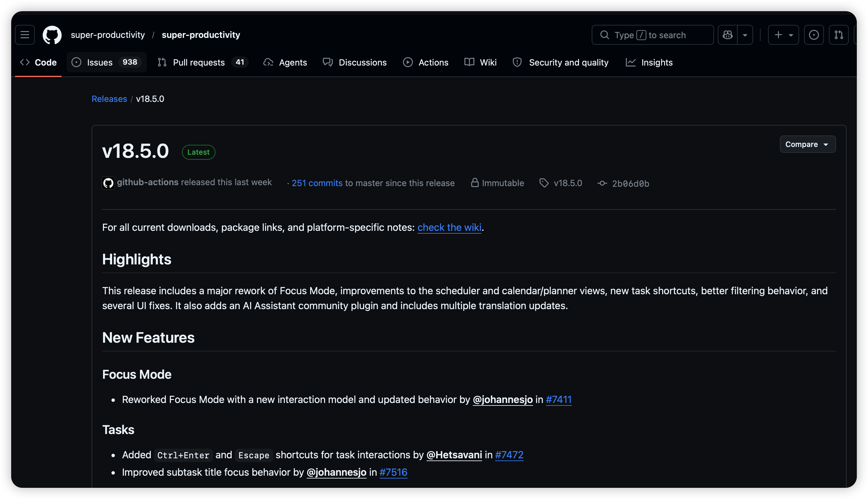Open the Insights tab

point(649,62)
